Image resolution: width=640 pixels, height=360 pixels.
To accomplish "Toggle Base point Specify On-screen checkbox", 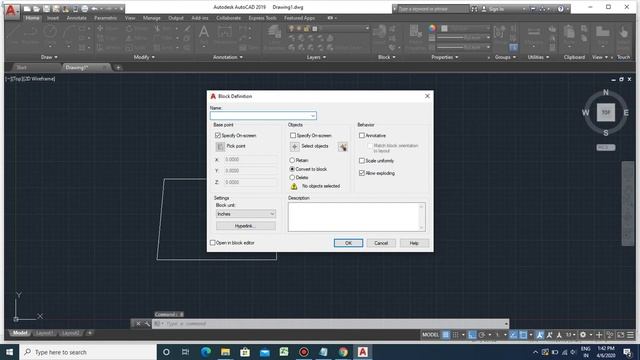I will 218,135.
